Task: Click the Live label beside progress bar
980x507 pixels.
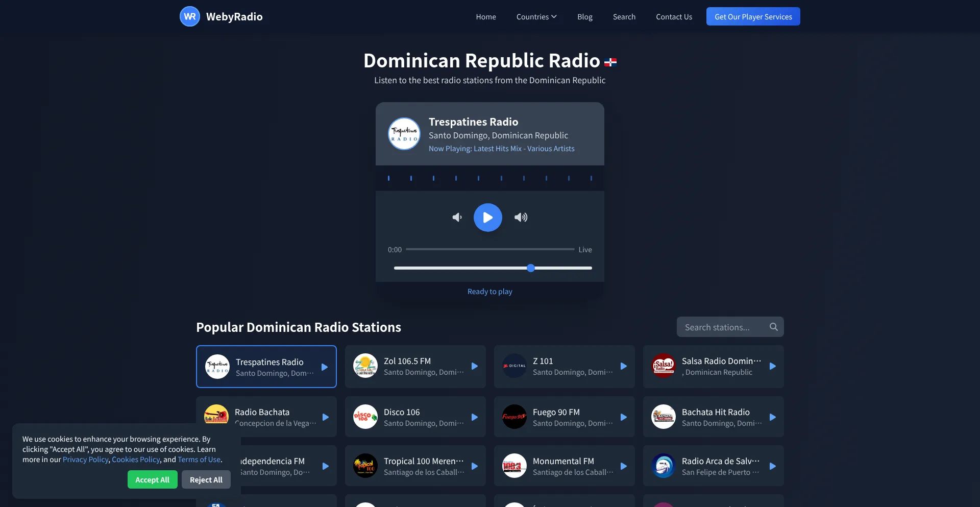Action: pyautogui.click(x=585, y=250)
